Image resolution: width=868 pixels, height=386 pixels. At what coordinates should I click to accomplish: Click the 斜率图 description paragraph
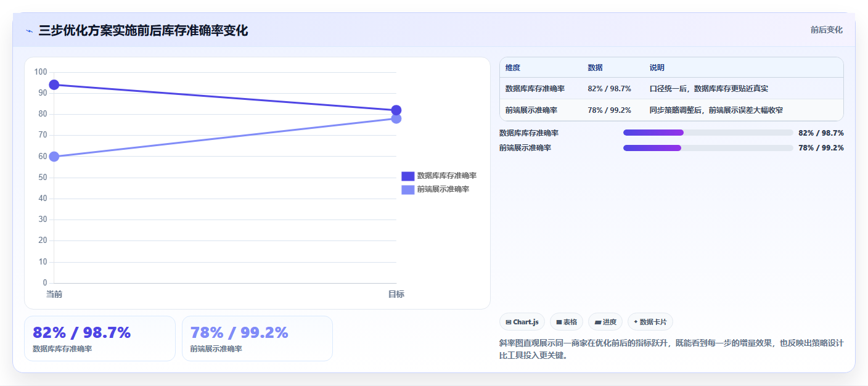click(x=671, y=349)
